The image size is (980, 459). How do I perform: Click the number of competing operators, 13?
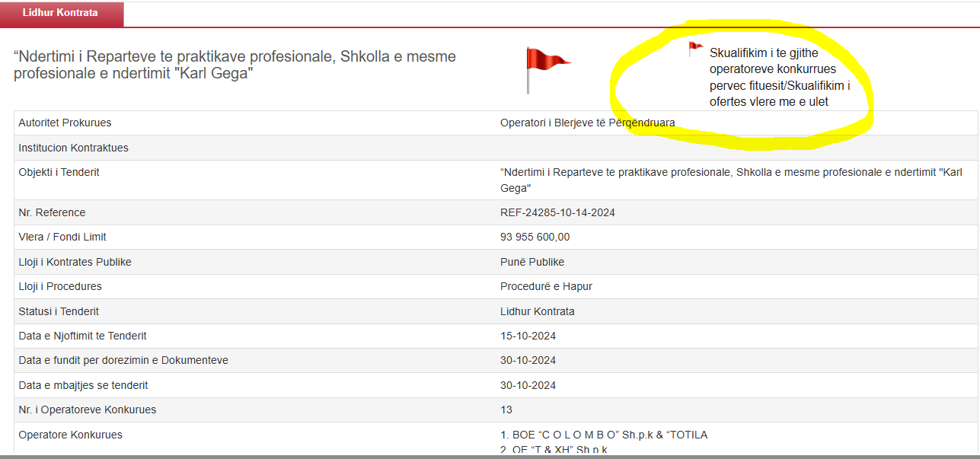coord(506,410)
